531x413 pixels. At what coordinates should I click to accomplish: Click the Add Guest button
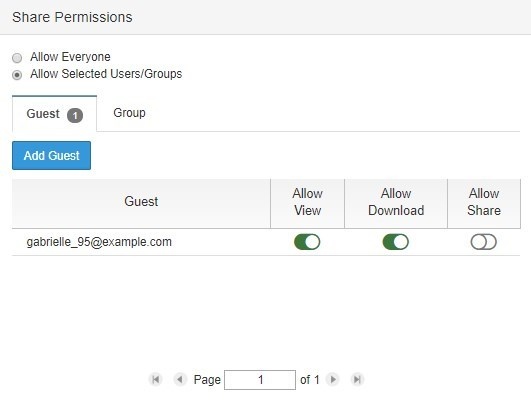tap(51, 155)
